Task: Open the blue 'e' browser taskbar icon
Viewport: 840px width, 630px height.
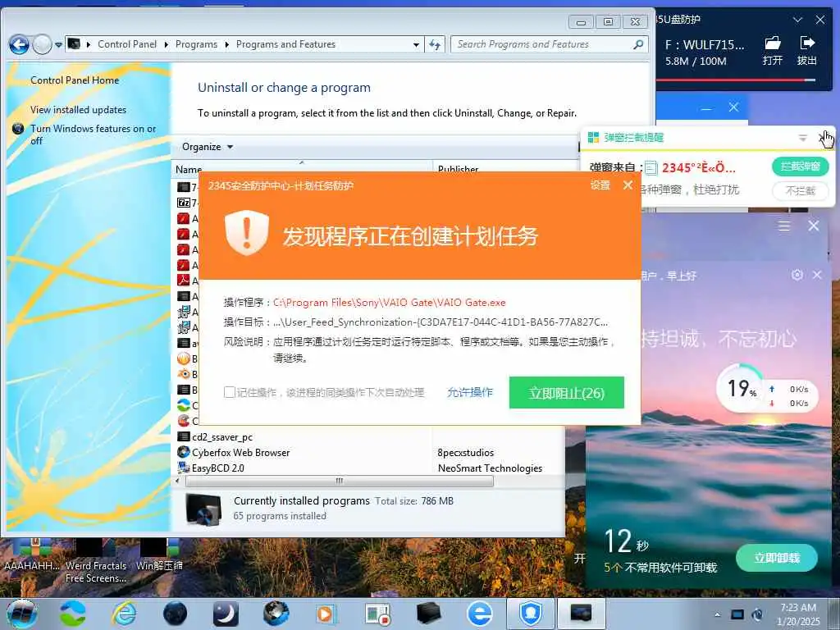Action: click(x=479, y=614)
